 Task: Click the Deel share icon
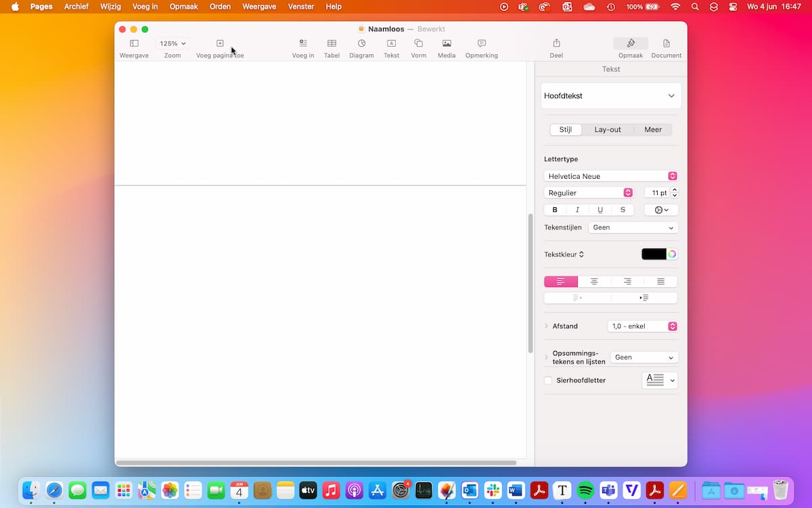click(x=556, y=43)
